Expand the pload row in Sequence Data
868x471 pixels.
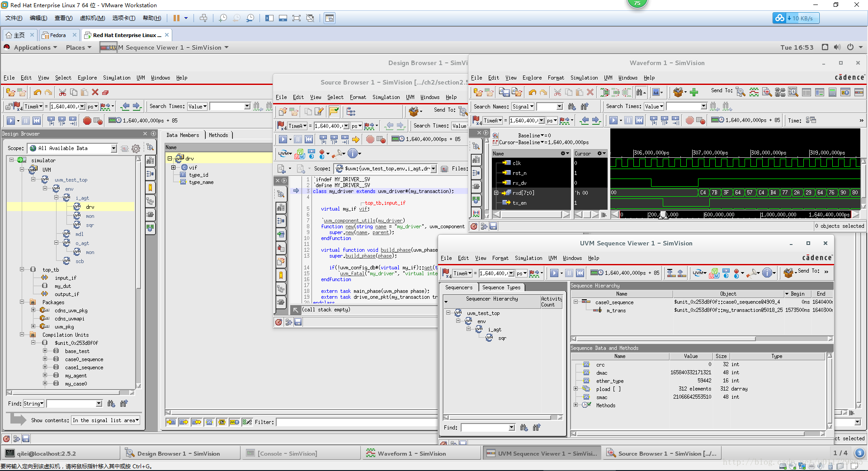pyautogui.click(x=576, y=389)
